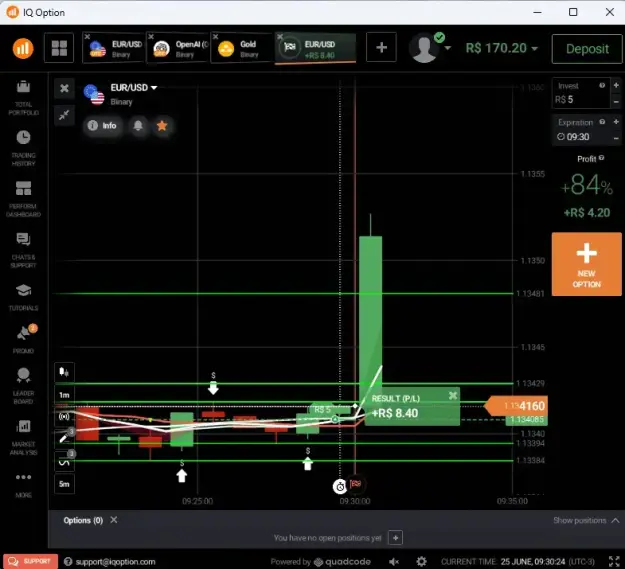Increase the invest amount with plus
Screen dimensions: 625x569
[616, 85]
